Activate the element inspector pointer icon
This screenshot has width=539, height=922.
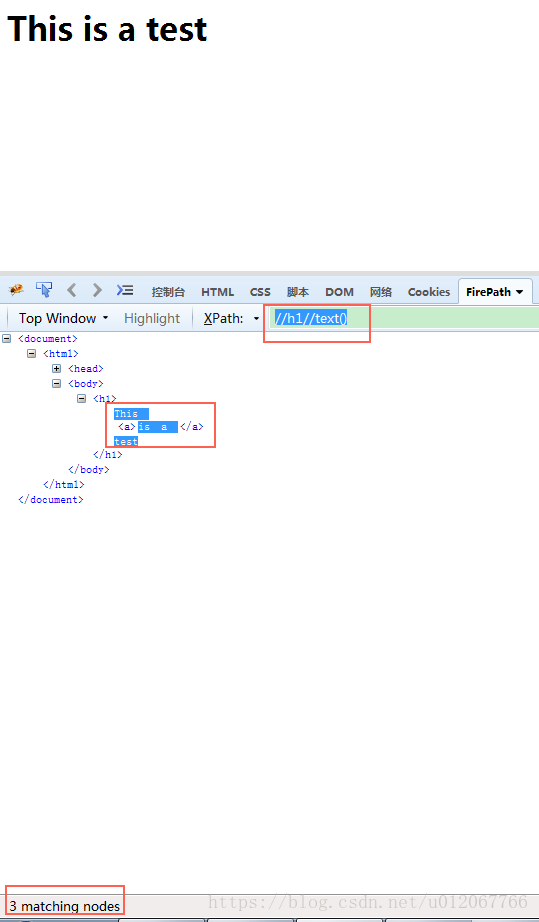43,289
